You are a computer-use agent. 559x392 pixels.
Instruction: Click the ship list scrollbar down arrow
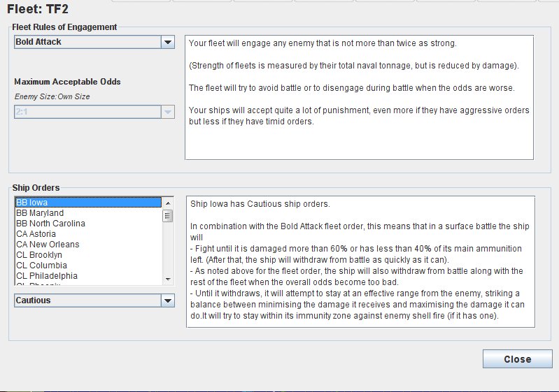[168, 280]
